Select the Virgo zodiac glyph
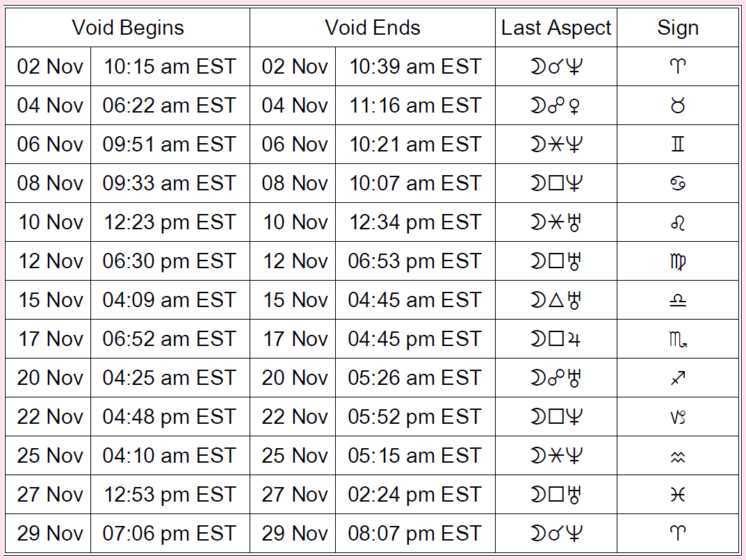The width and height of the screenshot is (746, 560). click(x=678, y=261)
